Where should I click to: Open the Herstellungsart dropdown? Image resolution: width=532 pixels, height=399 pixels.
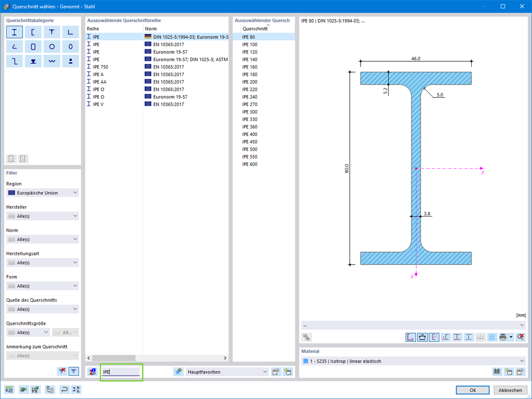pos(43,262)
